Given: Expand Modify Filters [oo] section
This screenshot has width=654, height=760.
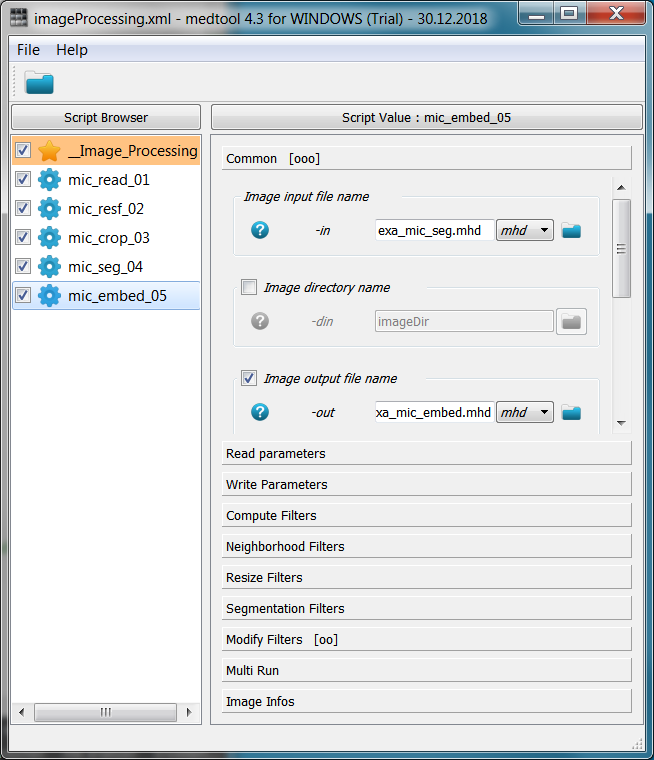Looking at the screenshot, I should pyautogui.click(x=427, y=639).
